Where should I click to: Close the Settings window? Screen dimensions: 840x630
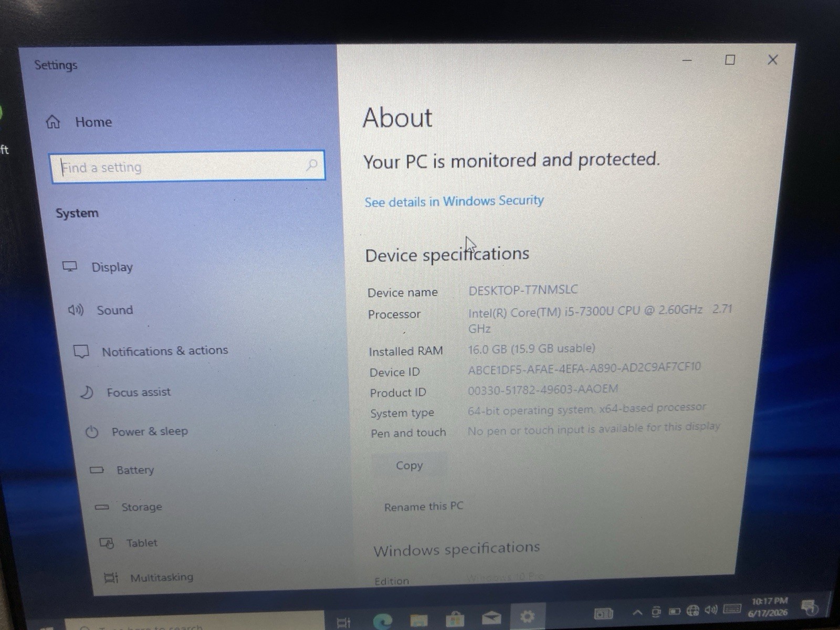[772, 59]
